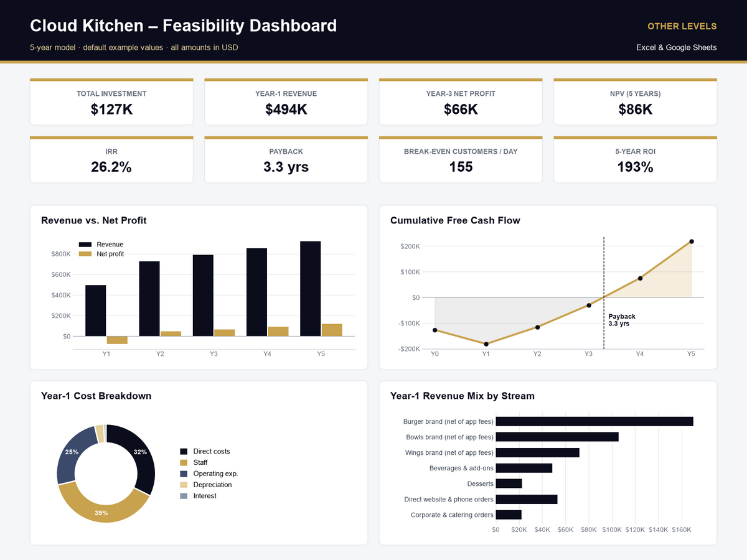This screenshot has height=560, width=747.
Task: Click the Wings brand revenue bar
Action: (x=538, y=452)
